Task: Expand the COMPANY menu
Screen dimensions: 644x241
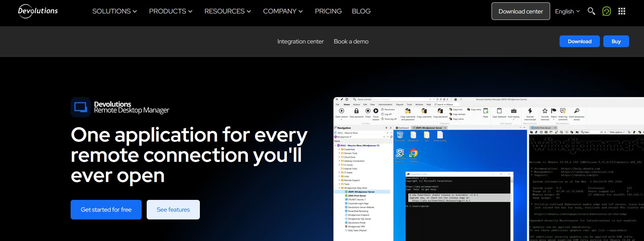Action: (x=283, y=11)
